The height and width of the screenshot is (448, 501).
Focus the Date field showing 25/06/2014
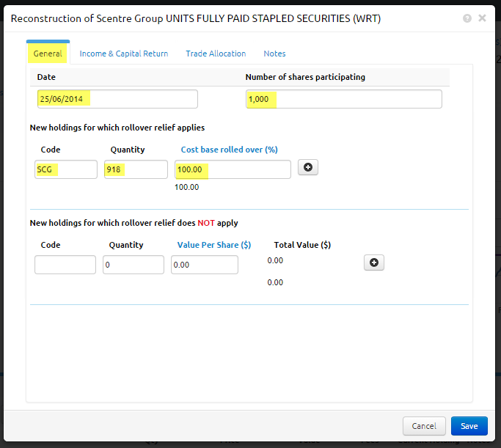117,99
